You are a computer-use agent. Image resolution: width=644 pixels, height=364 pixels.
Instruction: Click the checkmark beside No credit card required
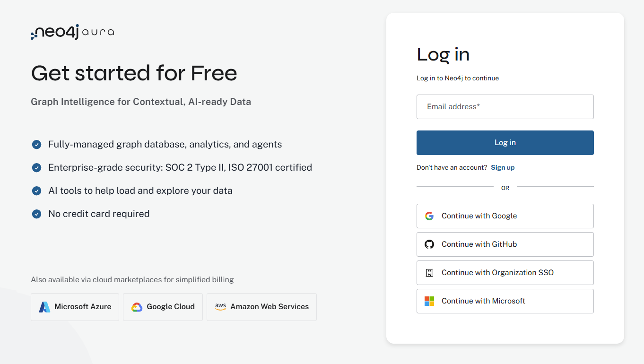(36, 214)
